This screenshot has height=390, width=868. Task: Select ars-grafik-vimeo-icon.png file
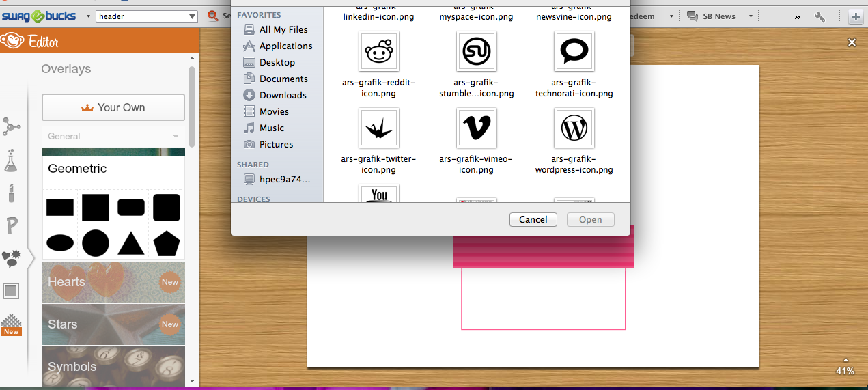click(477, 128)
